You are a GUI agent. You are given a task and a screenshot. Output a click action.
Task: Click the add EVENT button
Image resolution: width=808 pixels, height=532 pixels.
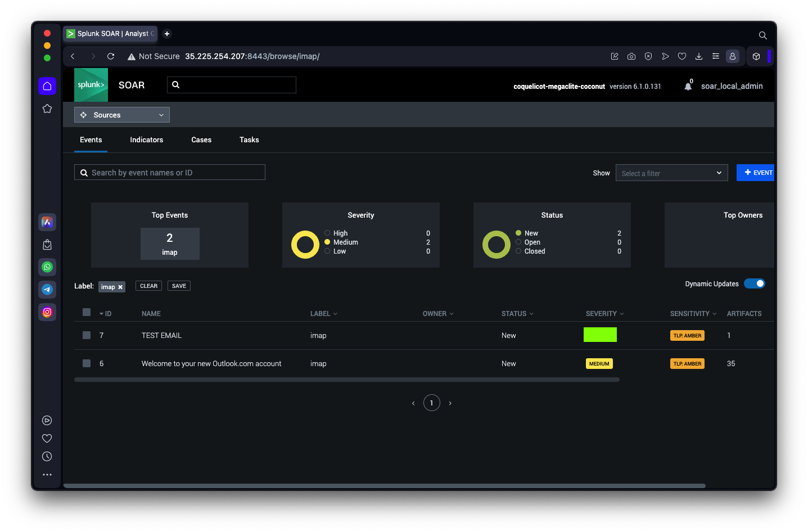(x=756, y=173)
